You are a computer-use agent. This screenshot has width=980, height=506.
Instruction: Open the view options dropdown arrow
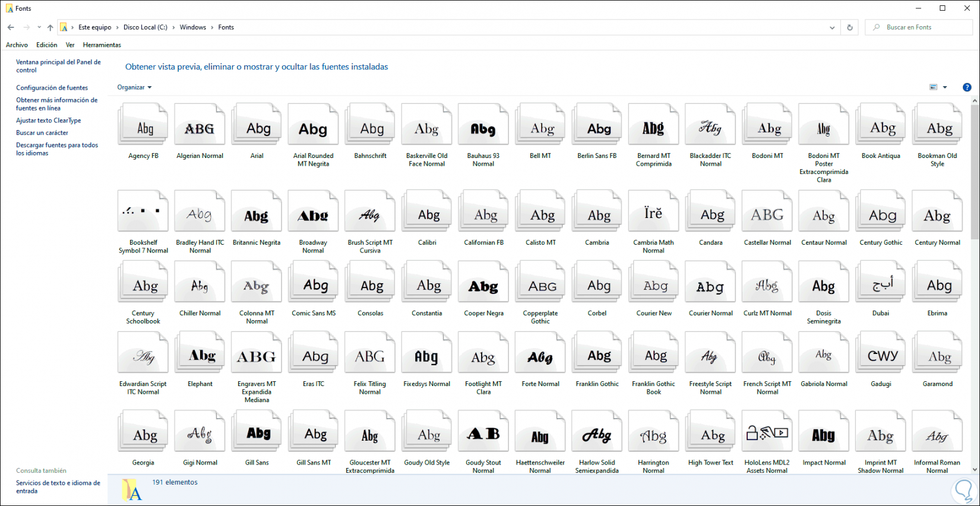tap(945, 87)
